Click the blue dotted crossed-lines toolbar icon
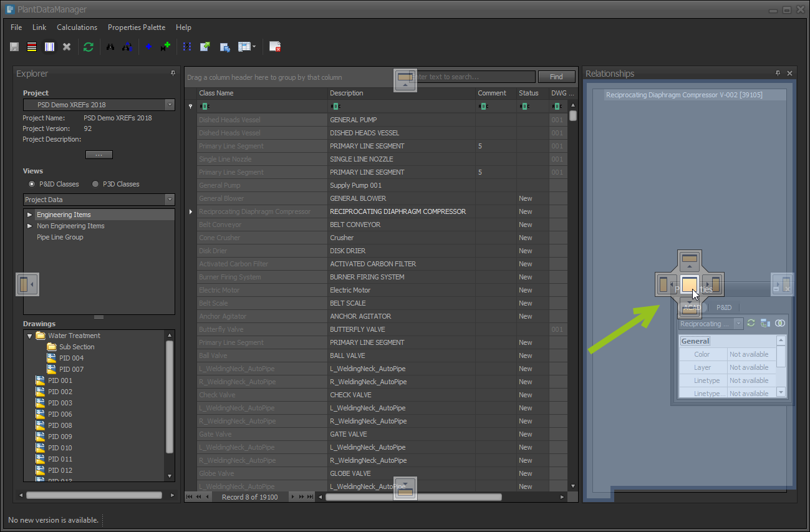Viewport: 810px width, 532px height. click(x=187, y=47)
